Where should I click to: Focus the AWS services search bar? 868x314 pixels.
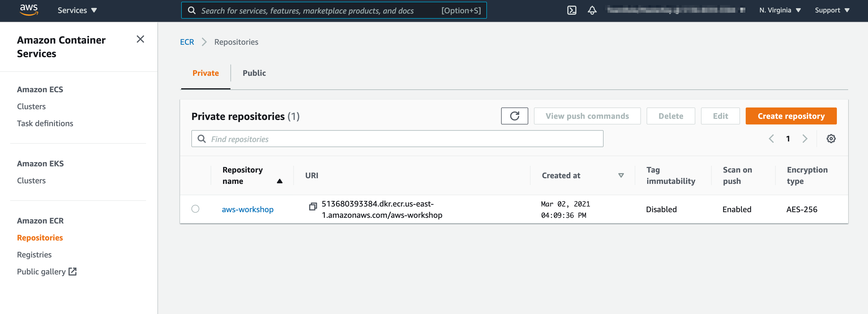coord(333,10)
